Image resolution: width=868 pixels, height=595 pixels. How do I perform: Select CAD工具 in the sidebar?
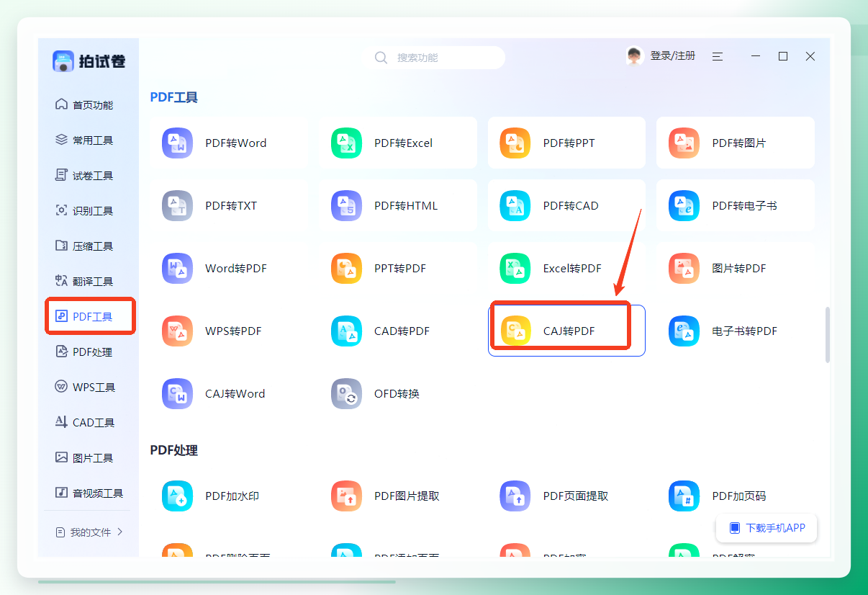pos(85,422)
